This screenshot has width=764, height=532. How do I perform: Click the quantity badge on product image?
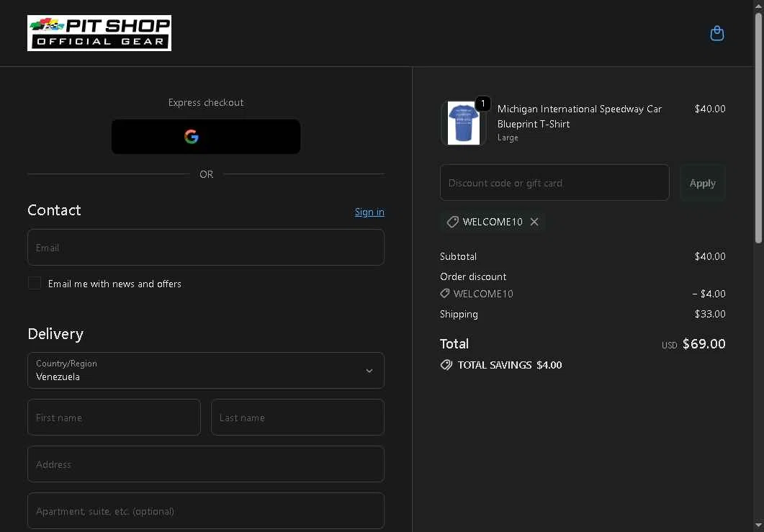coord(482,103)
